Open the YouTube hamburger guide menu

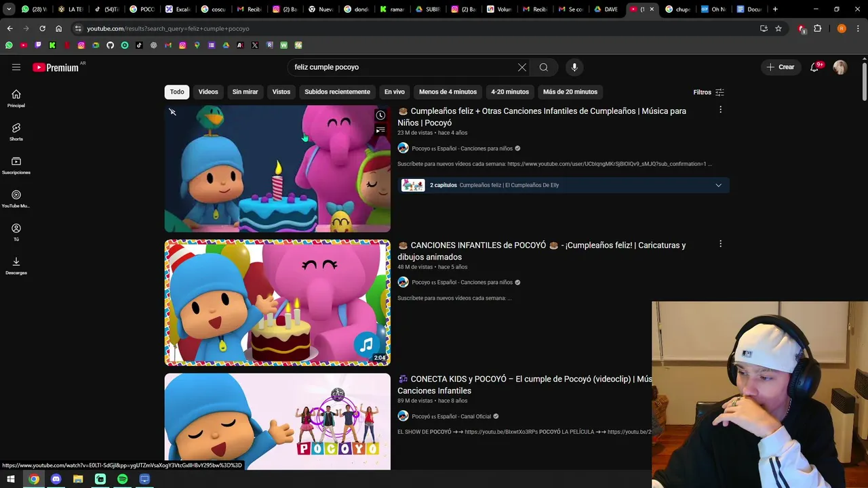pos(16,67)
